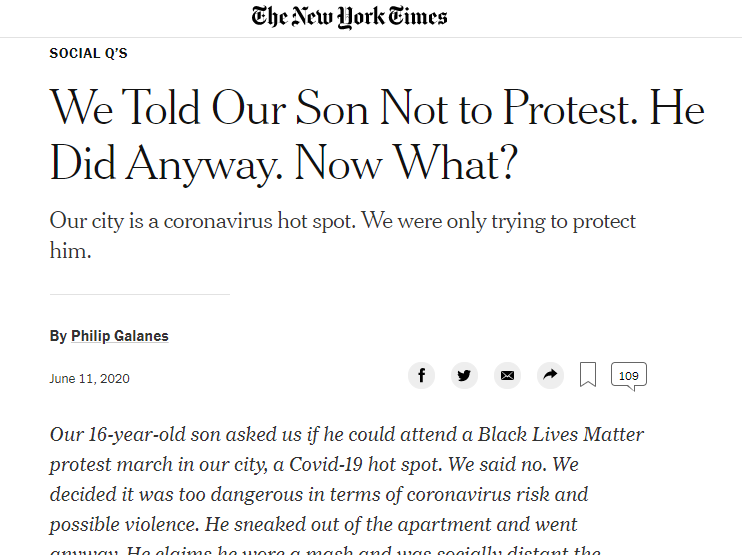Go to The New York Times homepage logo

tap(350, 17)
